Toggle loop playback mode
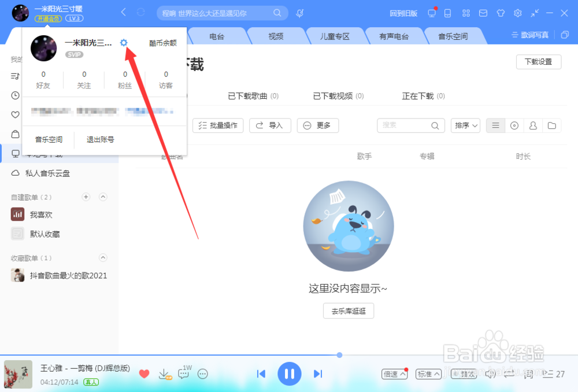The height and width of the screenshot is (392, 578). pos(509,374)
